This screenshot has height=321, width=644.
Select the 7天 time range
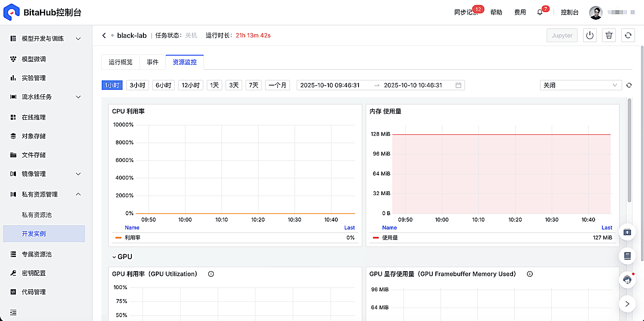tap(253, 85)
